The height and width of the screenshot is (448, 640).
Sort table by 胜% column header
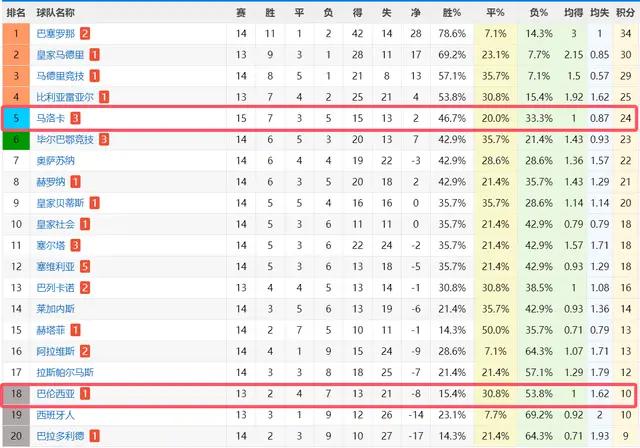(452, 13)
